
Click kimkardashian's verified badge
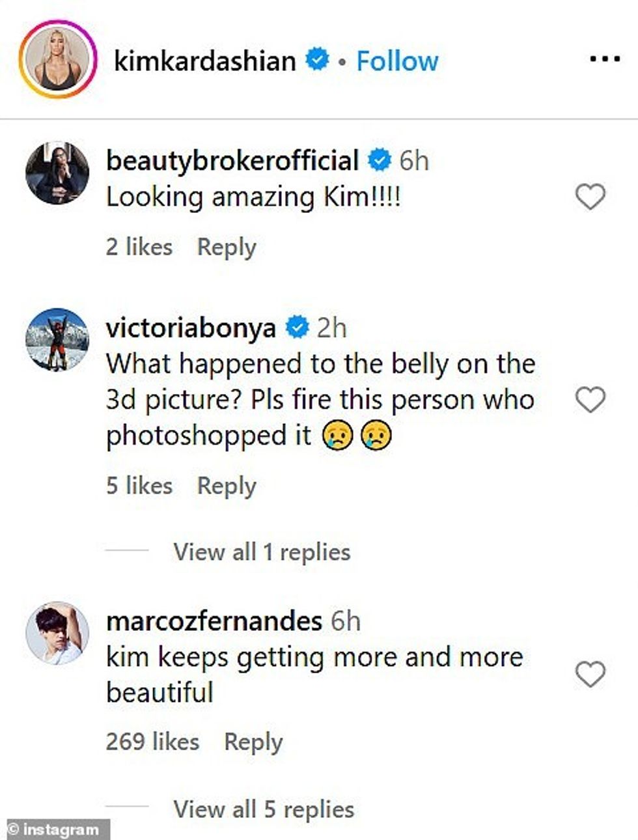[x=318, y=60]
